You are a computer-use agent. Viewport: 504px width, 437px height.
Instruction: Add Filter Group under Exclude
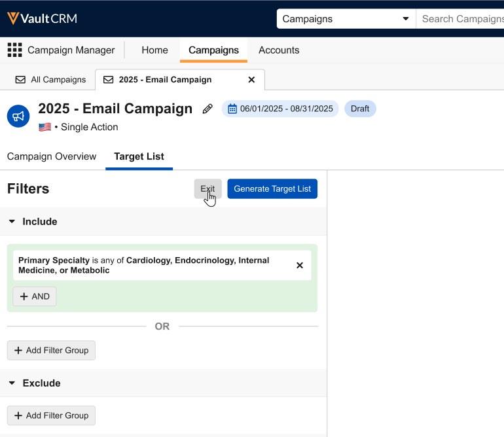click(51, 415)
